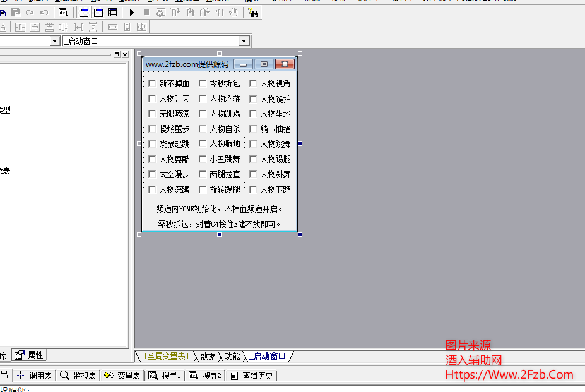Enable the 零秒拆包 checkbox
585x392 pixels.
coord(203,83)
